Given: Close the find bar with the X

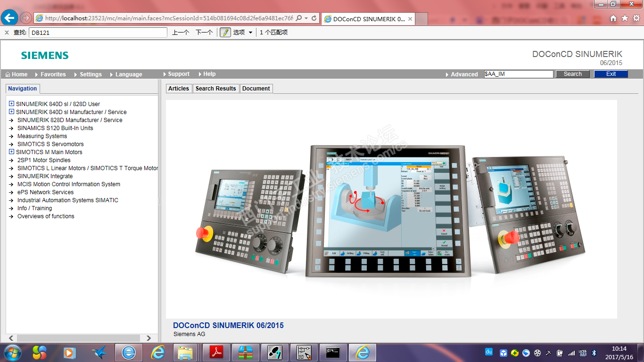Looking at the screenshot, I should tap(7, 33).
